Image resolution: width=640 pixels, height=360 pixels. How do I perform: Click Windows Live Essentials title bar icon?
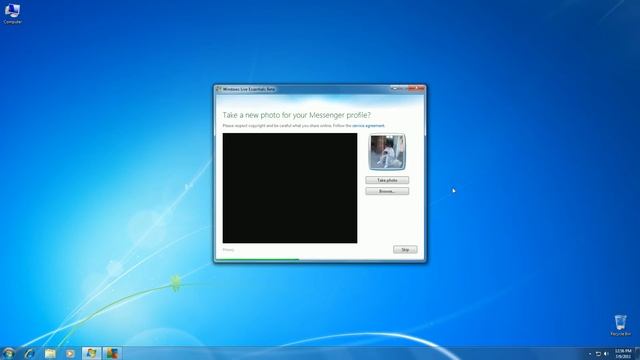[219, 89]
